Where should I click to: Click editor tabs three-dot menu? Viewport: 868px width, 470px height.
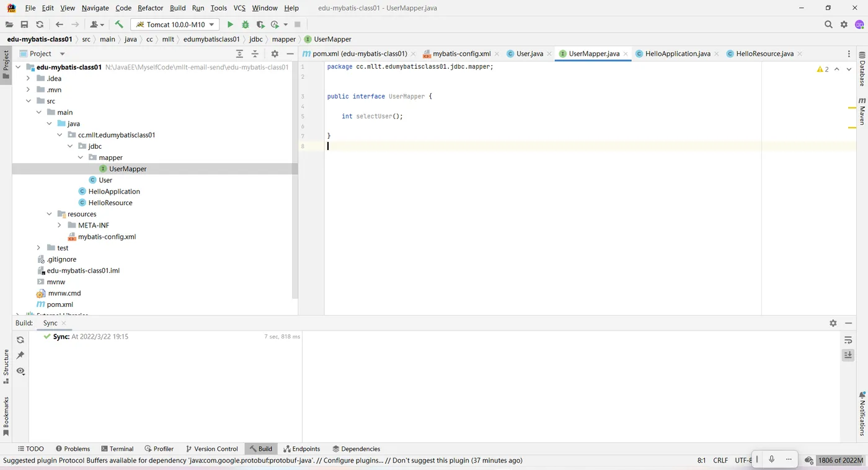[x=849, y=54]
